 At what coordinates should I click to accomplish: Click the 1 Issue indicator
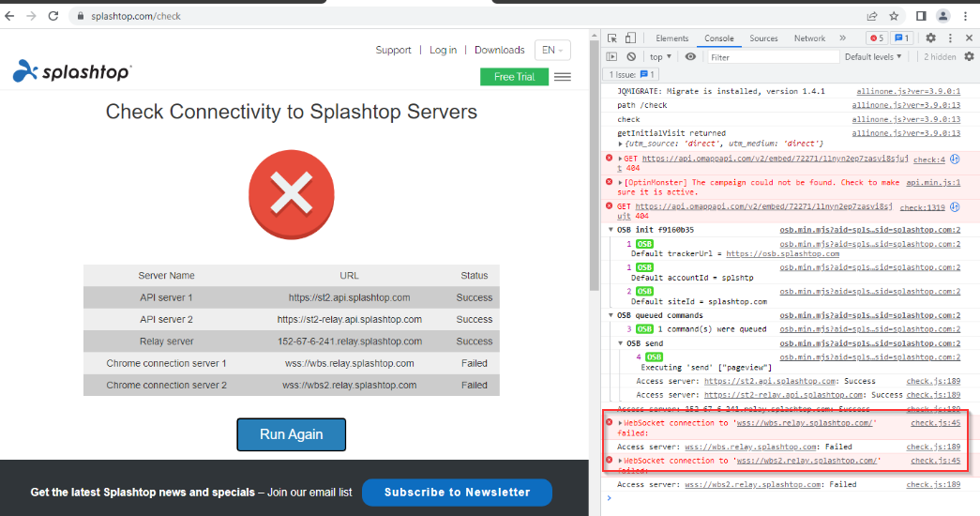coord(631,74)
